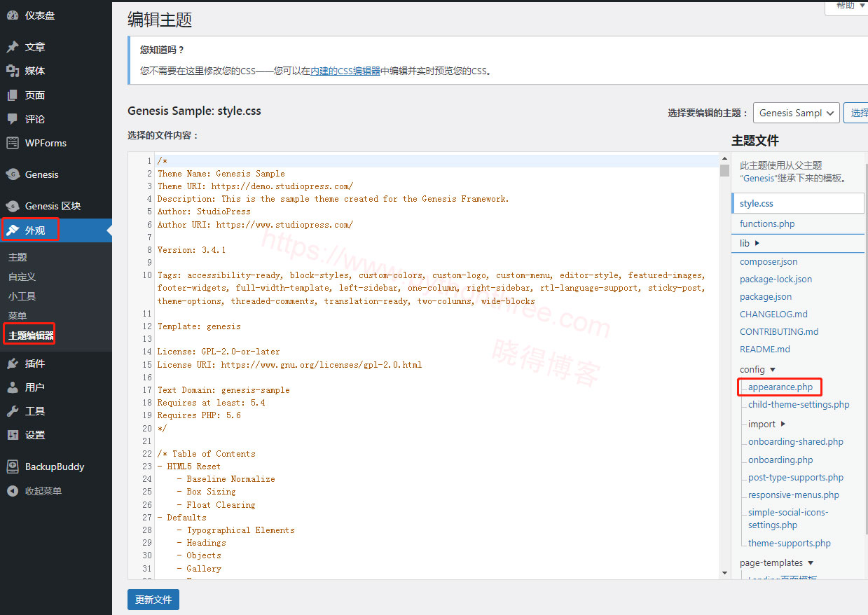Click the Tools (工具) wrench icon

[x=13, y=411]
